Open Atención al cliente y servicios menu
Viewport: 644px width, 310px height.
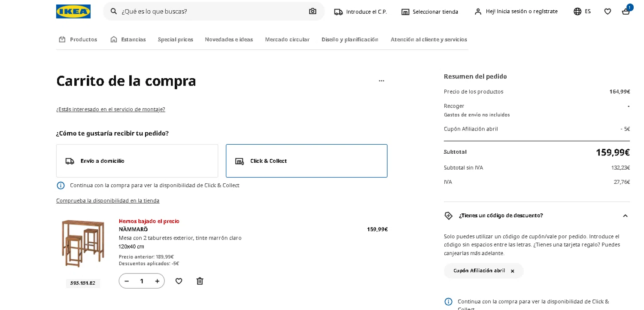(x=429, y=40)
